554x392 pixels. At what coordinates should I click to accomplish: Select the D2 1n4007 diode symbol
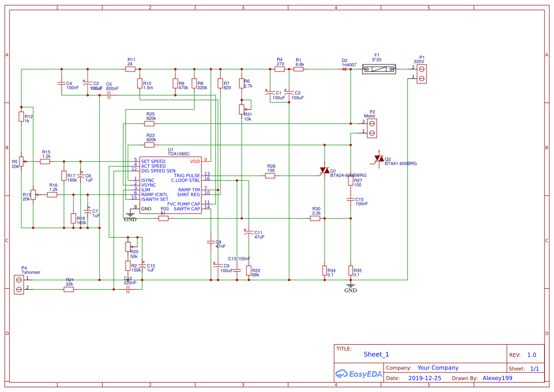(x=345, y=69)
